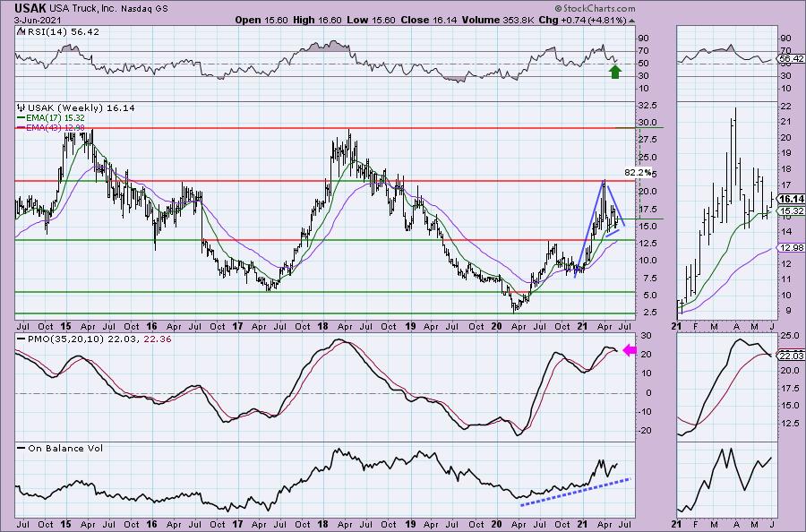This screenshot has width=806, height=532.
Task: Click year 18 on axis below On Balance Vol
Action: pos(322,524)
